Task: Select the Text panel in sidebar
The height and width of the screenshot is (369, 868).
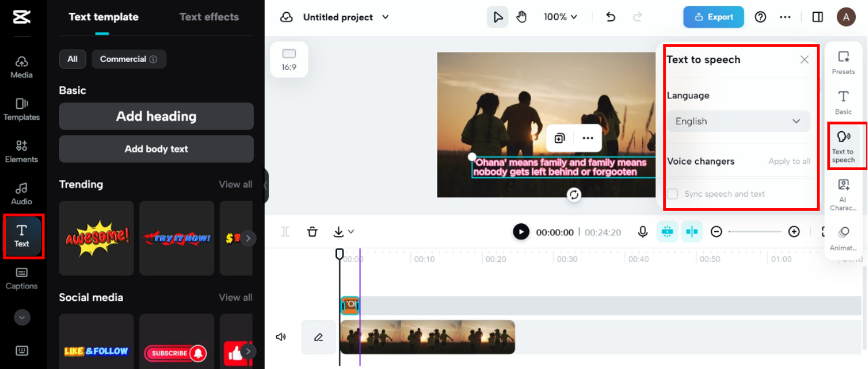Action: 22,236
